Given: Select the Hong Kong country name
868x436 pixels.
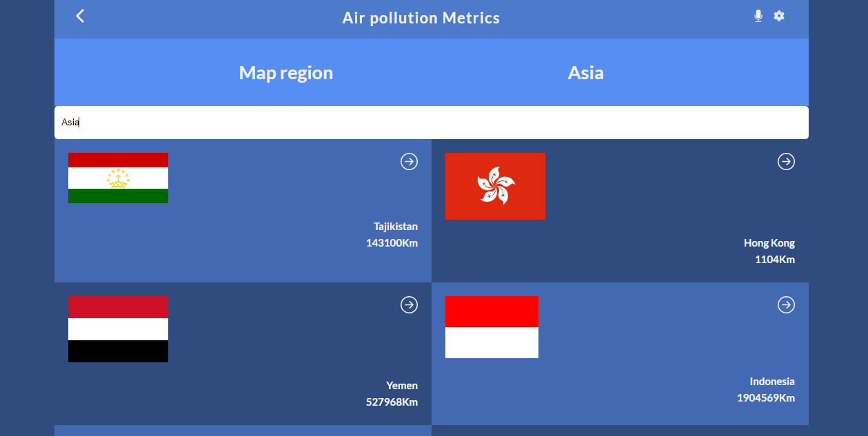Looking at the screenshot, I should [769, 243].
